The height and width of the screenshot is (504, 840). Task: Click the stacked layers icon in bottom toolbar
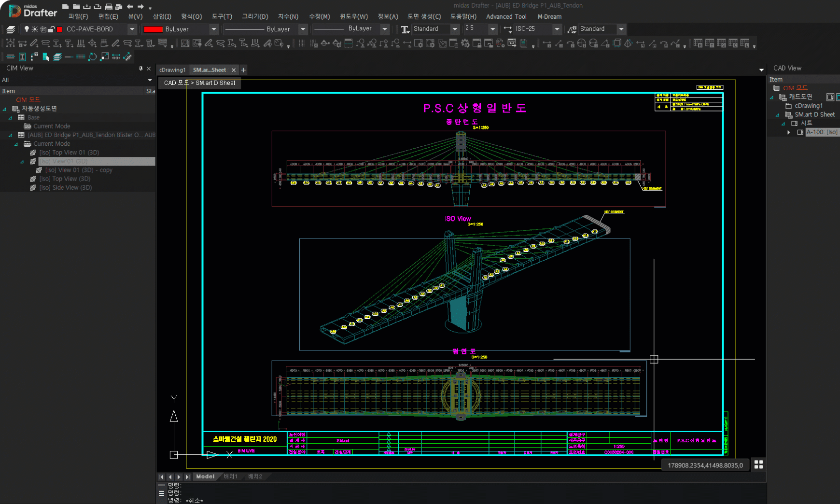pyautogui.click(x=57, y=56)
